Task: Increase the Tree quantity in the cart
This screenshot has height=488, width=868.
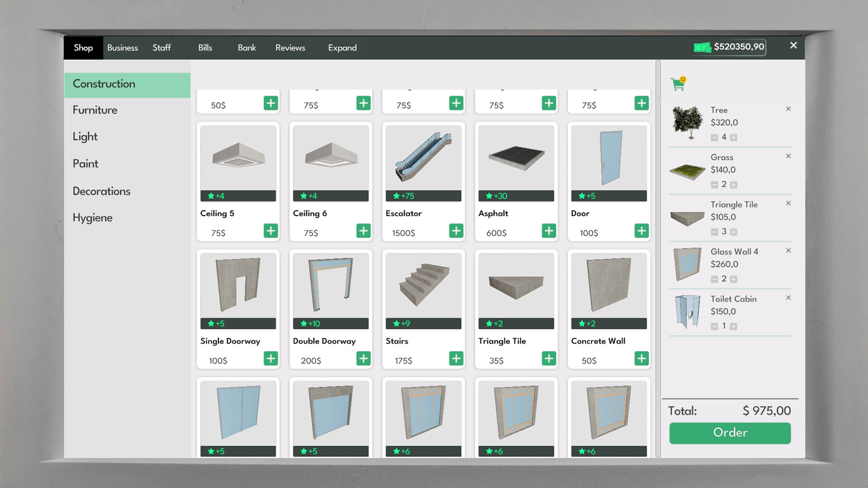Action: (x=733, y=138)
